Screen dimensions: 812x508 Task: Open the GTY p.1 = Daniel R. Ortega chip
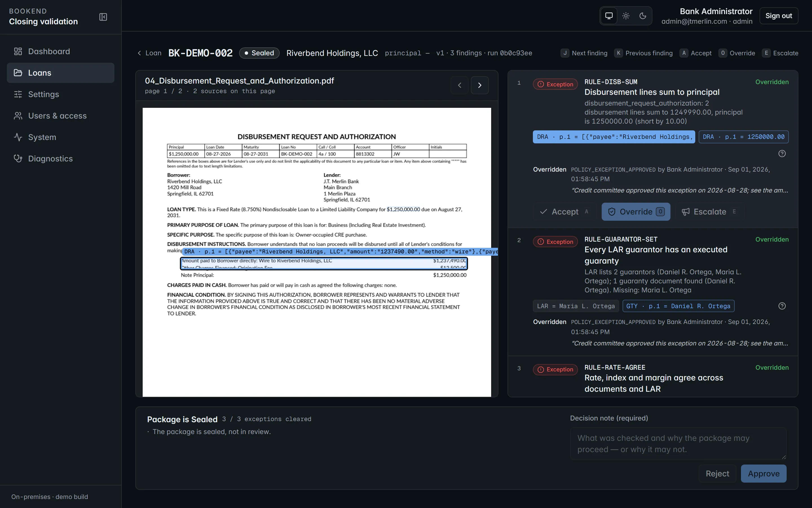pos(678,306)
